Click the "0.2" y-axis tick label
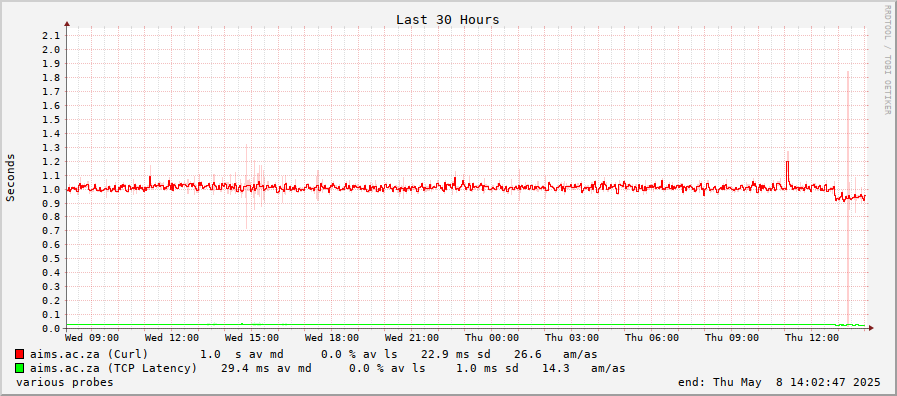The height and width of the screenshot is (396, 897). click(x=50, y=301)
